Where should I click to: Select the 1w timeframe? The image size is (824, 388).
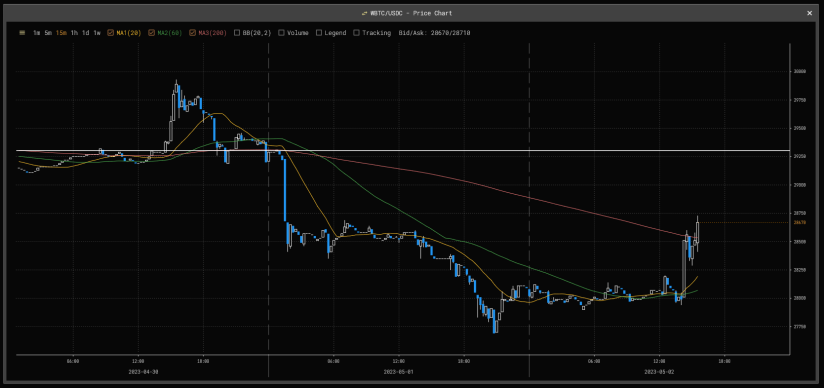pyautogui.click(x=97, y=33)
